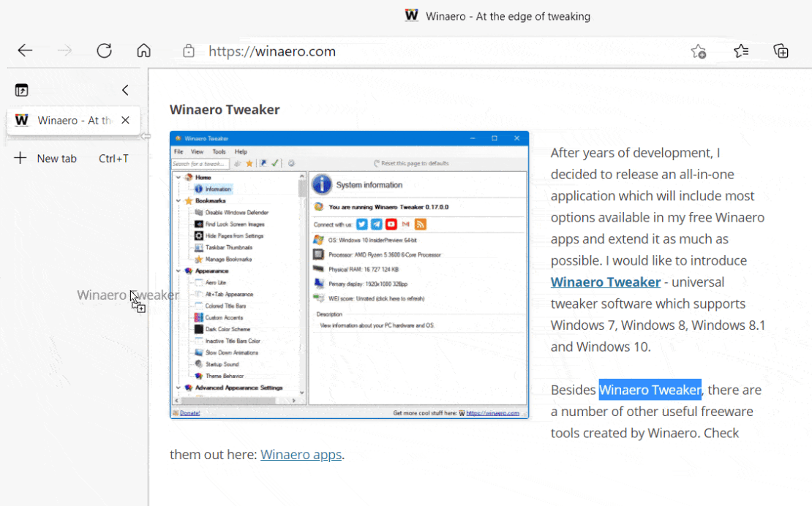This screenshot has width=812, height=506.
Task: Click the Gmail icon in Connect with us row
Action: click(407, 224)
